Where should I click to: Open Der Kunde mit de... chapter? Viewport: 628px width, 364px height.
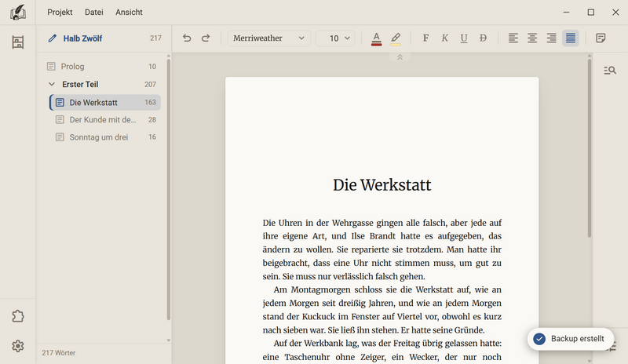[105, 120]
